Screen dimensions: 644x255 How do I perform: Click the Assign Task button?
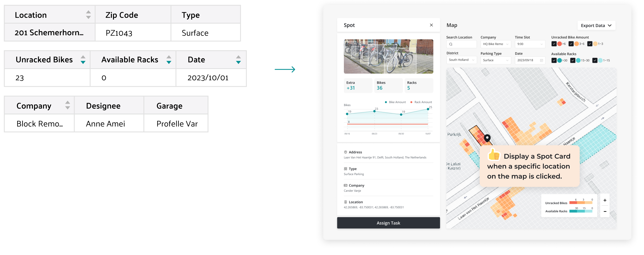[x=388, y=223]
